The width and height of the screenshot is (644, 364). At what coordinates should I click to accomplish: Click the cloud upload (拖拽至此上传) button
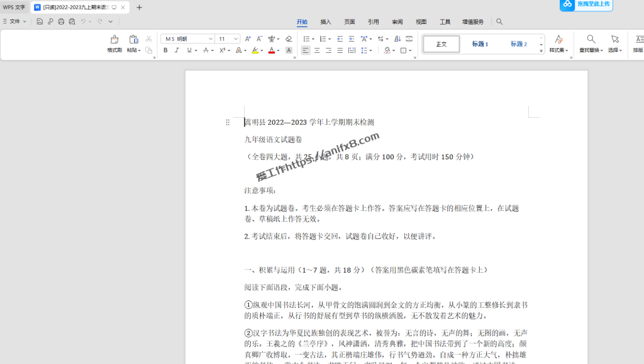pos(586,4)
